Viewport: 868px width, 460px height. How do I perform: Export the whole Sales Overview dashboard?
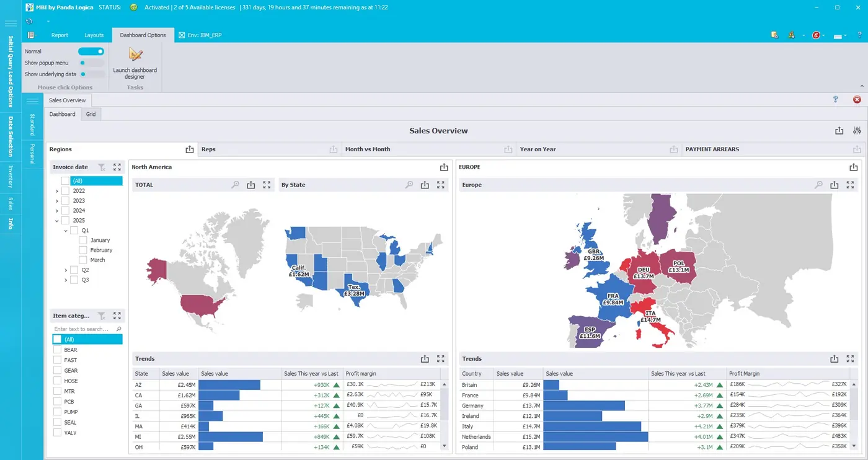point(839,131)
